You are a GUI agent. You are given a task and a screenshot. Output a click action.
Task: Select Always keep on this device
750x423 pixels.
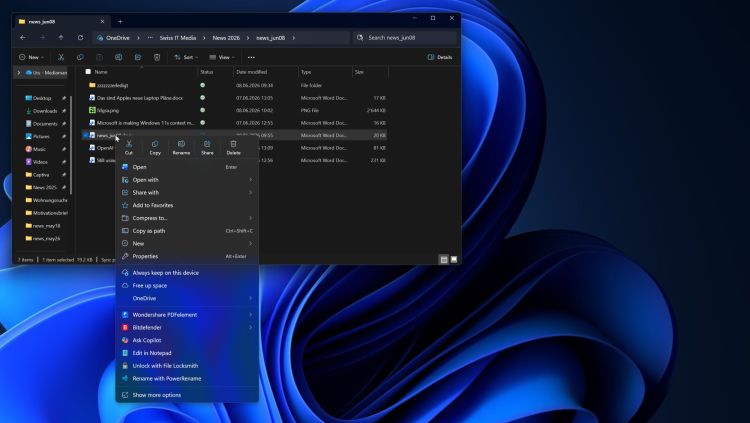(x=187, y=273)
